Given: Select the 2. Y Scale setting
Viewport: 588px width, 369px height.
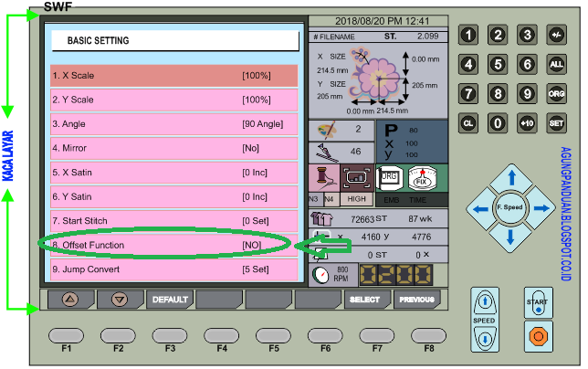Looking at the screenshot, I should [x=174, y=100].
